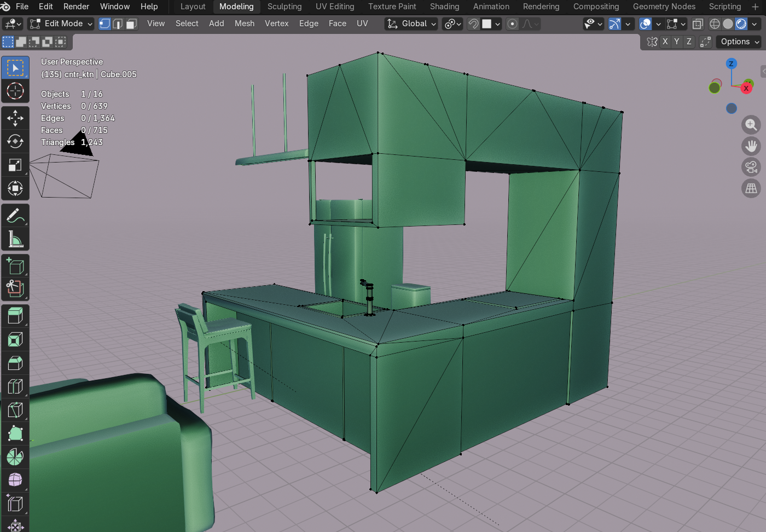Activate the Transform tool
Screen dimensions: 766x532
pos(15,188)
